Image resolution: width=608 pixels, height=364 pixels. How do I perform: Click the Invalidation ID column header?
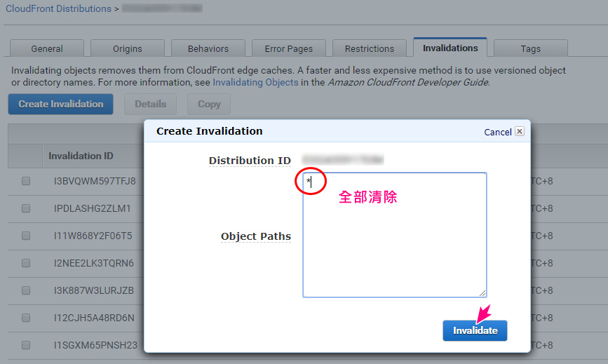[x=81, y=156]
